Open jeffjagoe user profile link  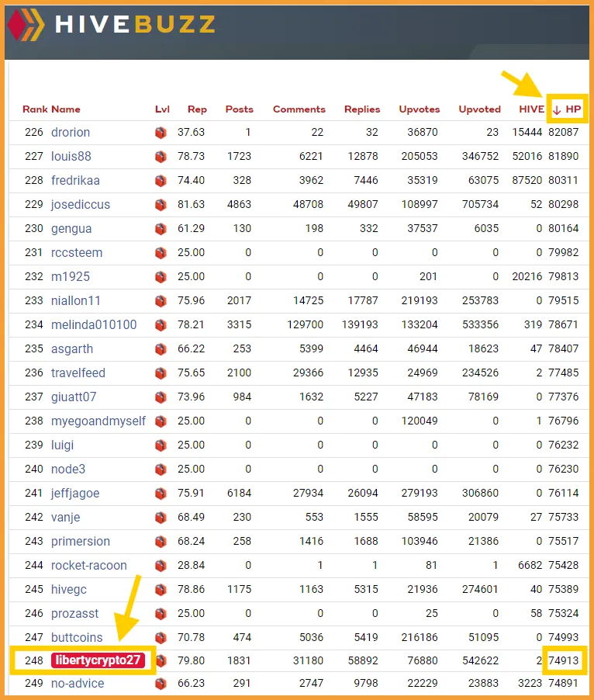click(x=75, y=494)
